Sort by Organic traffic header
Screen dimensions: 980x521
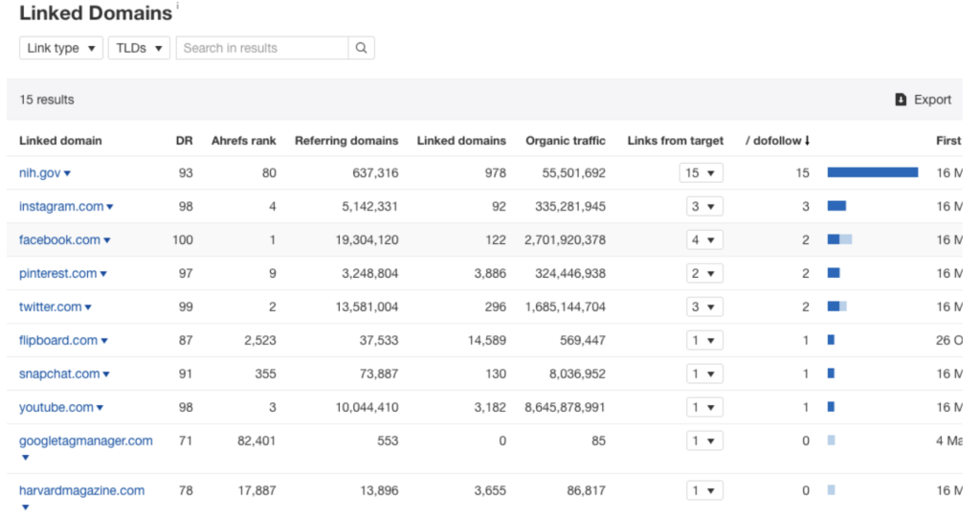566,141
